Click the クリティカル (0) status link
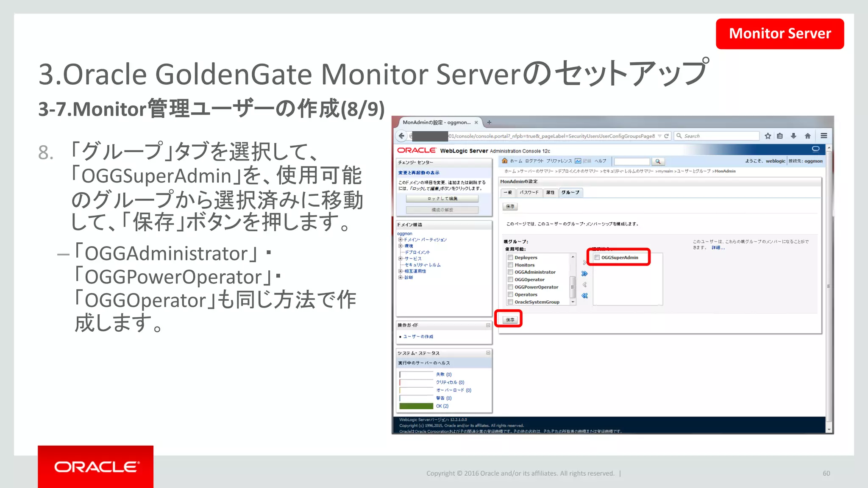Screen dimensions: 868x488 tap(450, 382)
